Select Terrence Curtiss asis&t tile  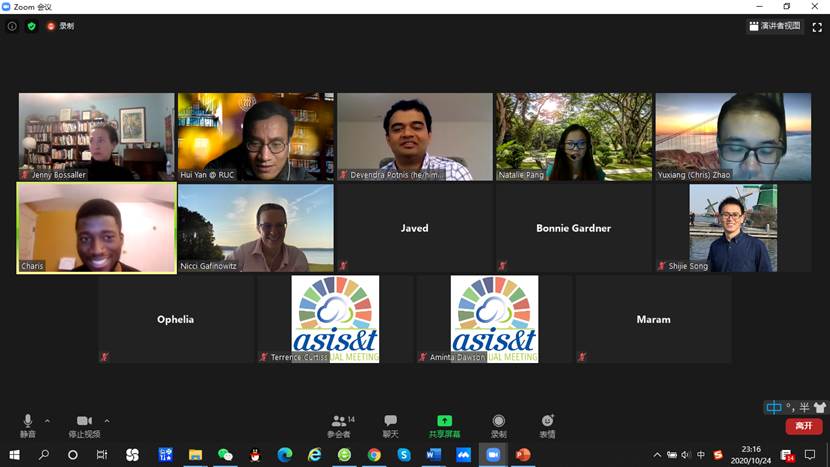[x=335, y=319]
